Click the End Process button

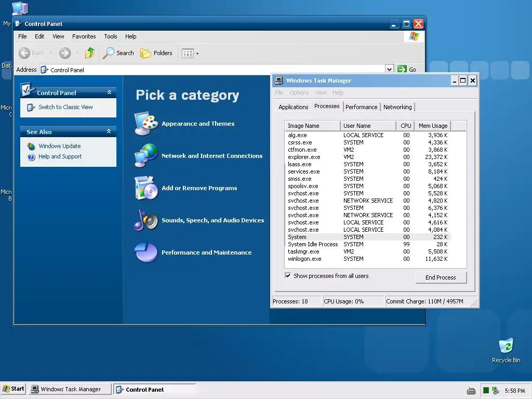[x=441, y=277]
